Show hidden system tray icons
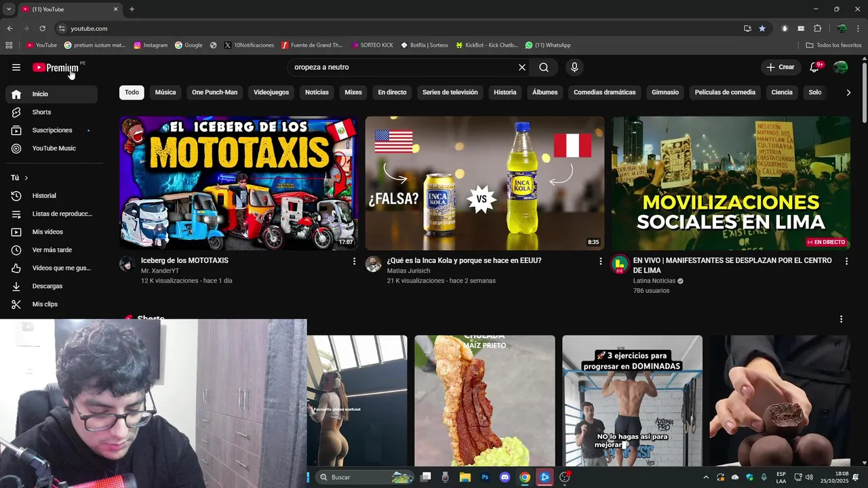Viewport: 868px width, 488px height. click(706, 477)
